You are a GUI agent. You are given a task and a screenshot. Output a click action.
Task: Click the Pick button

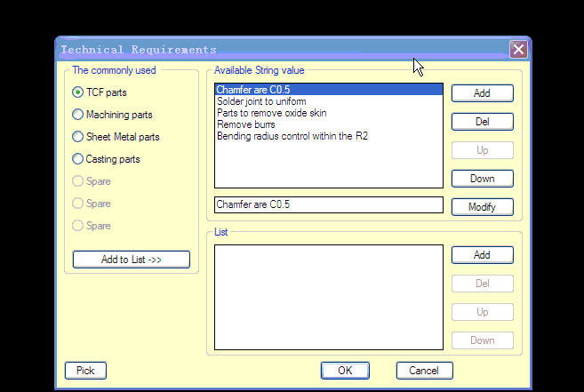85,371
